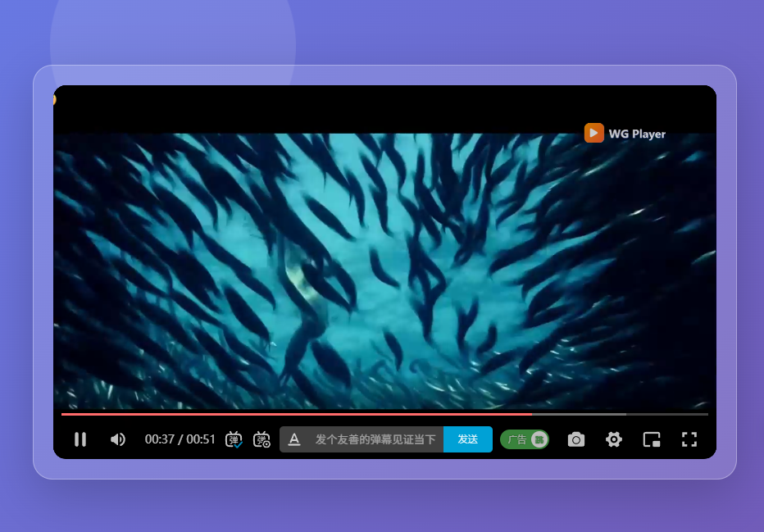The height and width of the screenshot is (532, 764).
Task: Click the fish video frame area
Action: [384, 271]
